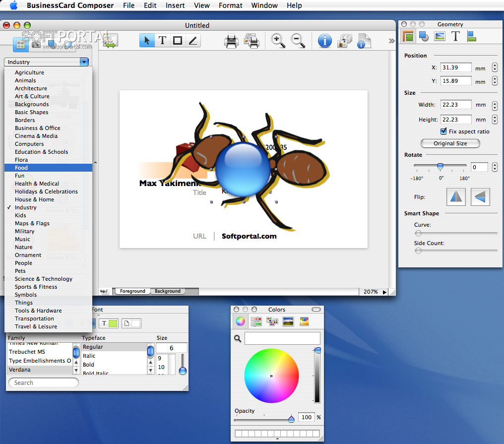Flip the object vertically
504x444 pixels.
click(x=480, y=197)
